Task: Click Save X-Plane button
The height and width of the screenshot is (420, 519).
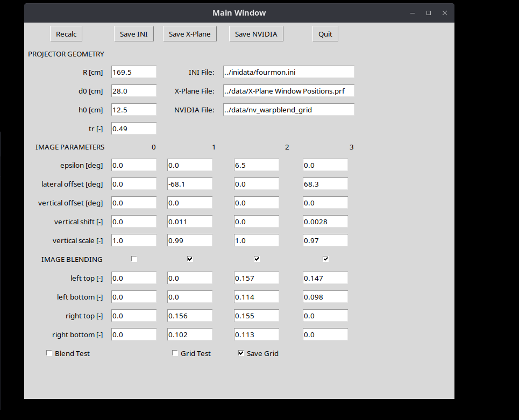Action: click(189, 34)
